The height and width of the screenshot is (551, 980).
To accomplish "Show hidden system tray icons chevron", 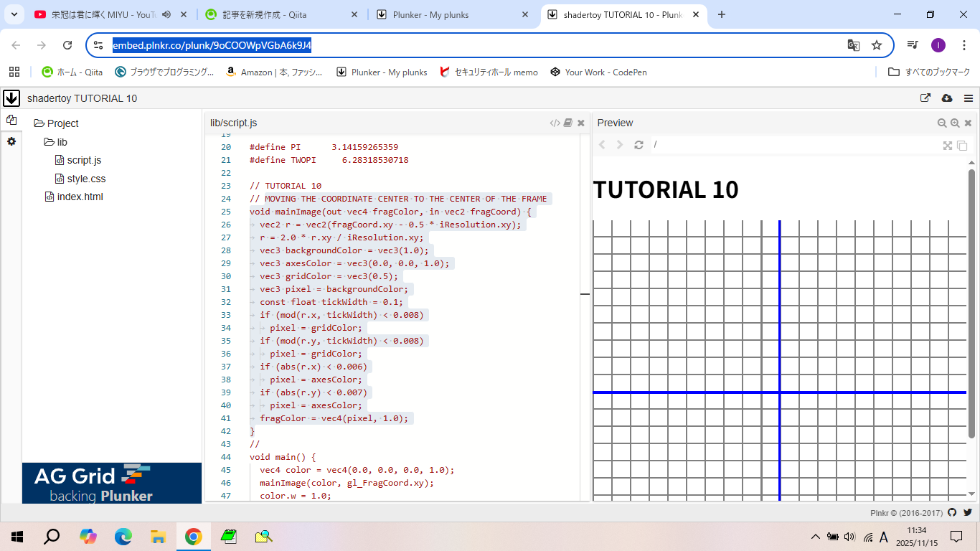I will click(815, 537).
